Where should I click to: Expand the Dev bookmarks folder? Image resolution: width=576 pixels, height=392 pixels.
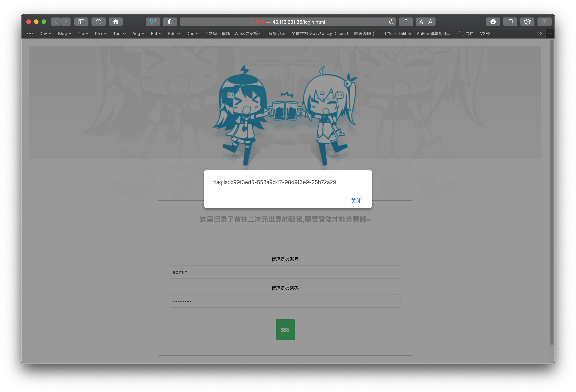(x=45, y=34)
